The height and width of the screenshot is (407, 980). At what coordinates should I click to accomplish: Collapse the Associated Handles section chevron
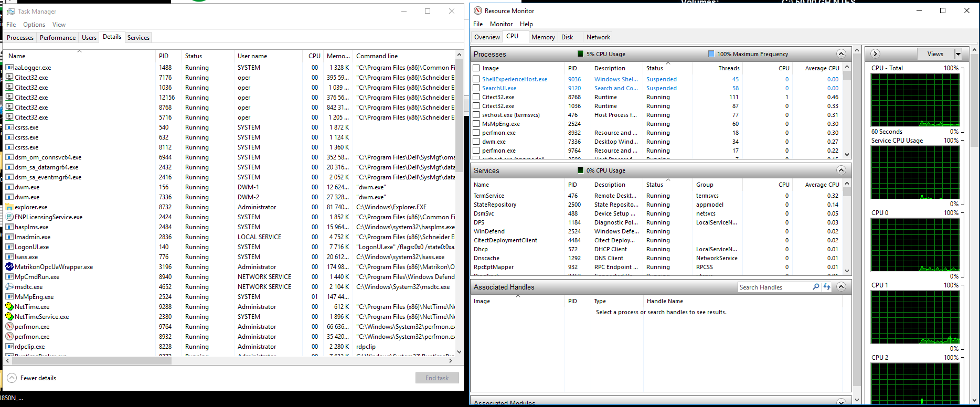coord(841,287)
